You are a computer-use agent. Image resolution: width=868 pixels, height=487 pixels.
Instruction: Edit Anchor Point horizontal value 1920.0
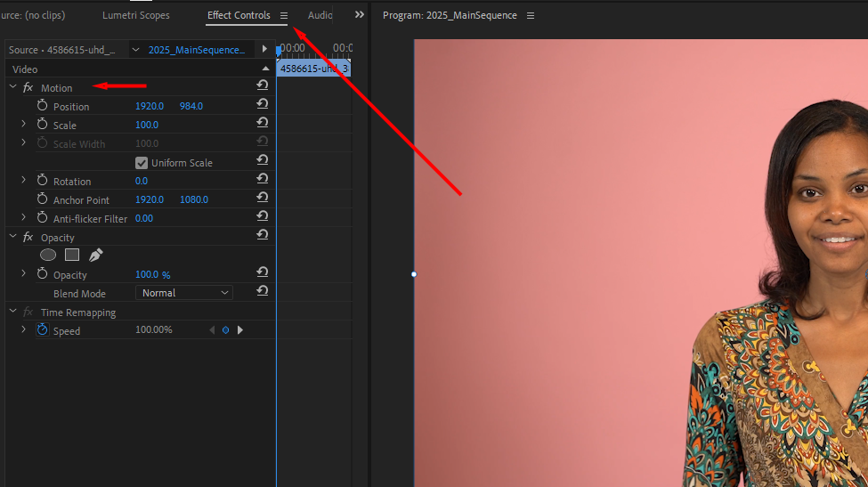click(150, 199)
